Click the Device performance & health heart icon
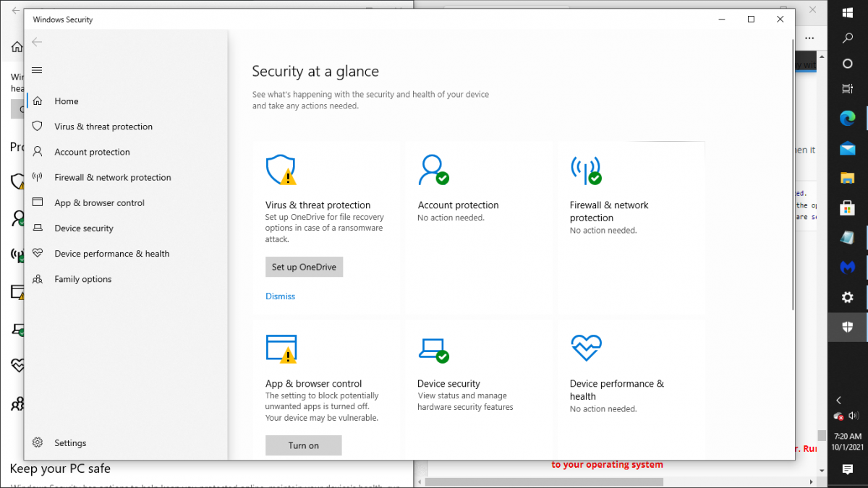 pos(586,348)
